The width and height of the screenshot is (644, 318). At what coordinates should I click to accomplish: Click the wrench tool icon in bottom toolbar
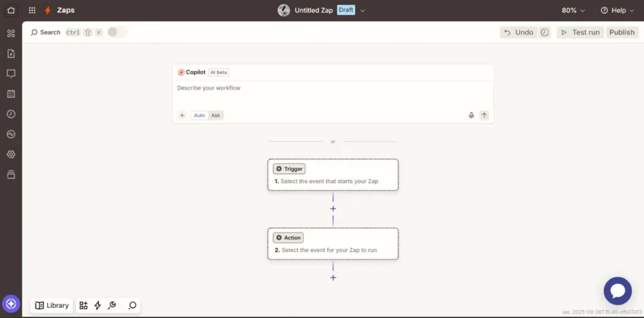click(112, 305)
